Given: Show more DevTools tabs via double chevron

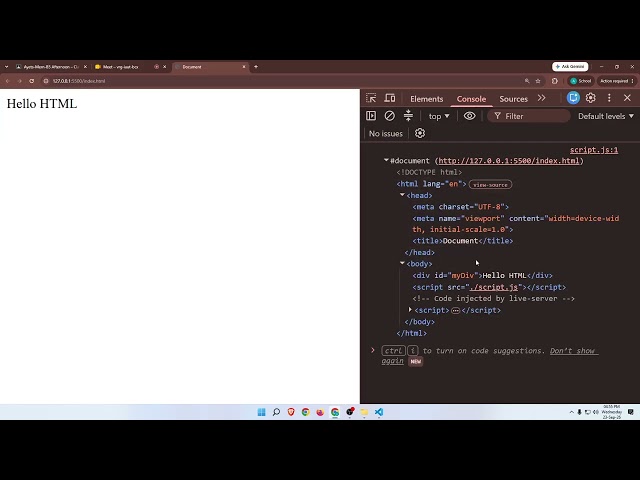Looking at the screenshot, I should [x=542, y=98].
